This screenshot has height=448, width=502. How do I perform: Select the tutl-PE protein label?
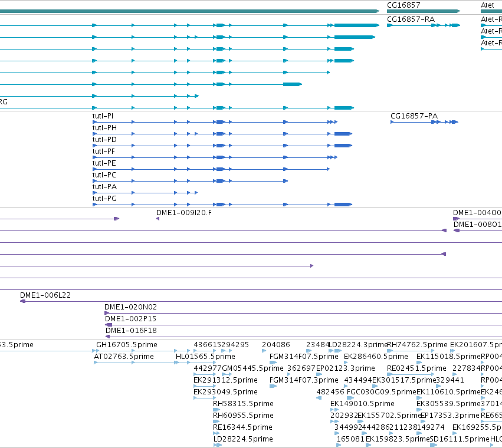[x=104, y=163]
